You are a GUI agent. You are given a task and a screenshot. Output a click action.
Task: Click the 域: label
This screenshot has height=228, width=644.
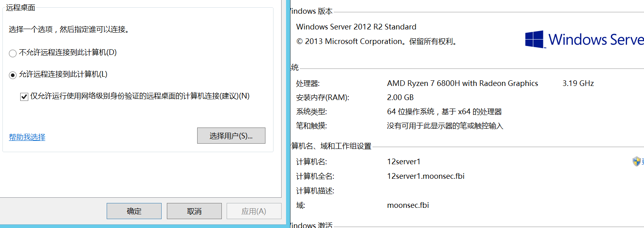[x=301, y=205]
